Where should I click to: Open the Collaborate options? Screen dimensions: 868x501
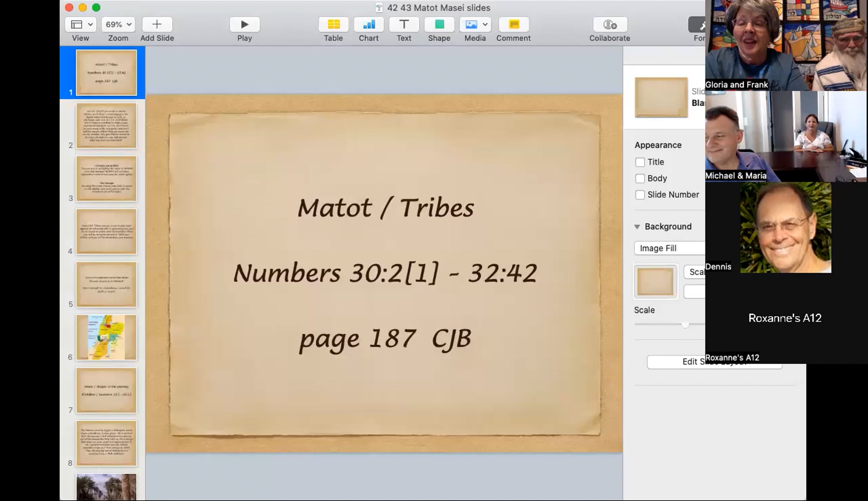610,25
